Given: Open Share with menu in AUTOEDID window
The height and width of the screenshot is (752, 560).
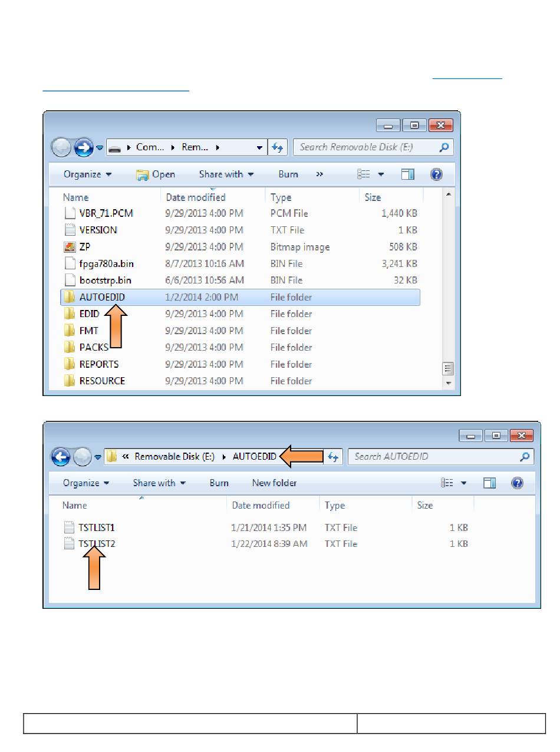Looking at the screenshot, I should pyautogui.click(x=159, y=483).
